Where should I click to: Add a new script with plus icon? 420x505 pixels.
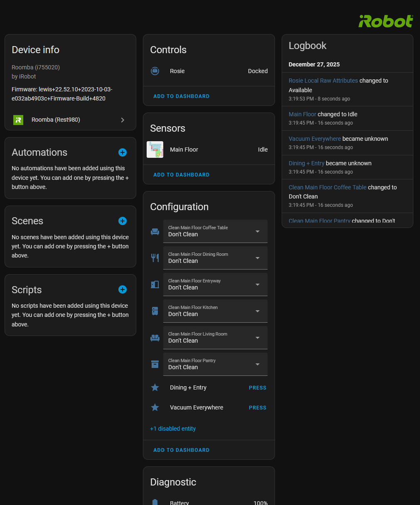click(123, 289)
